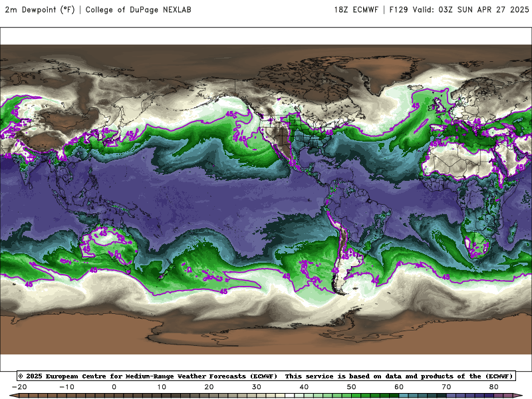Click the '60' color scale label
The height and width of the screenshot is (399, 532).
tap(399, 387)
